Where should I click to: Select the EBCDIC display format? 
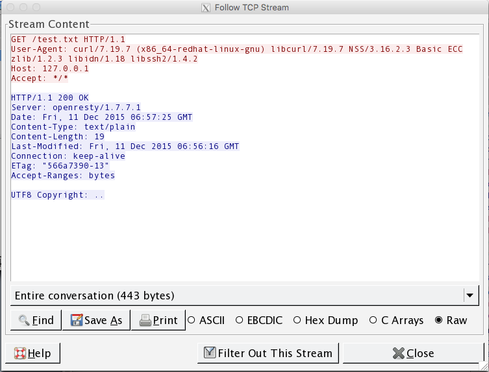click(x=259, y=320)
